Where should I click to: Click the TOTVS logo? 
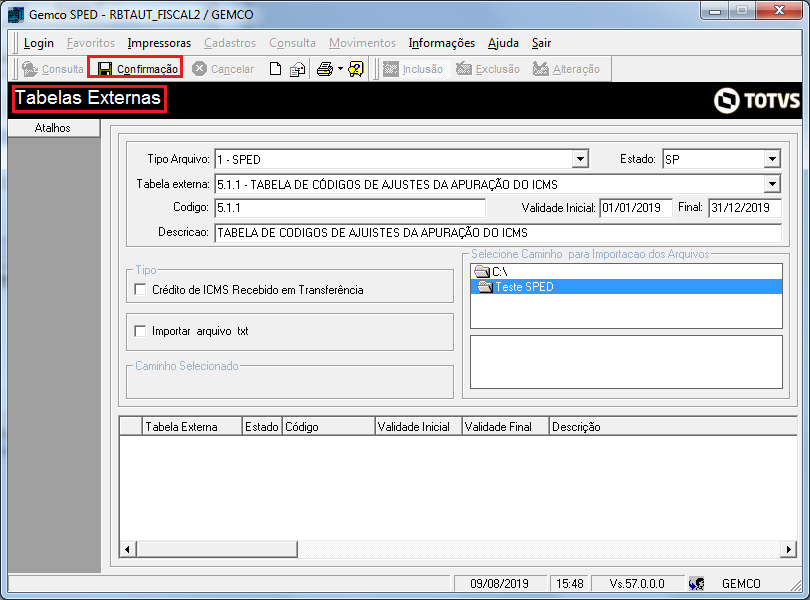[x=757, y=100]
